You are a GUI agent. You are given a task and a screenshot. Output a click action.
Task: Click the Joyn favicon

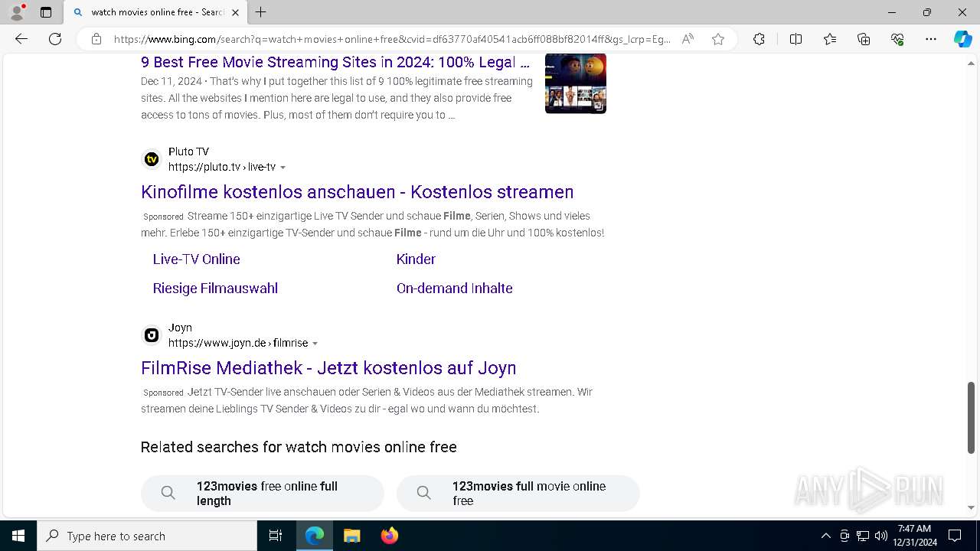pos(152,335)
